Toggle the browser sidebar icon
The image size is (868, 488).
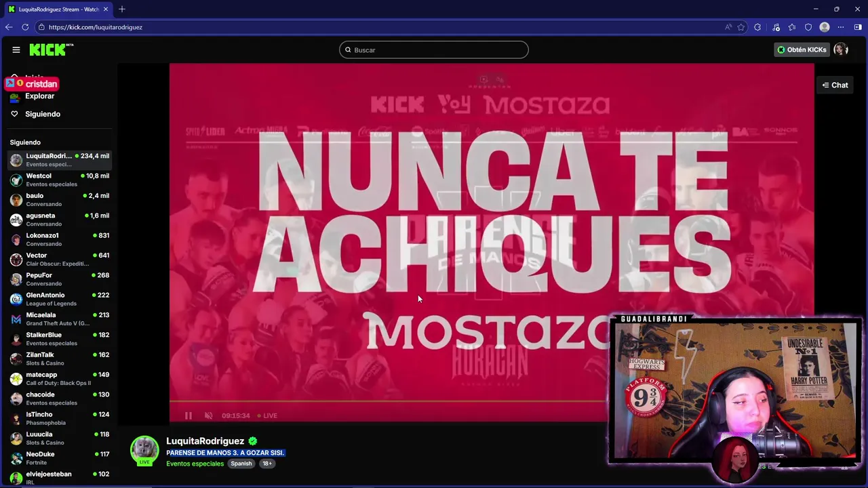[858, 27]
